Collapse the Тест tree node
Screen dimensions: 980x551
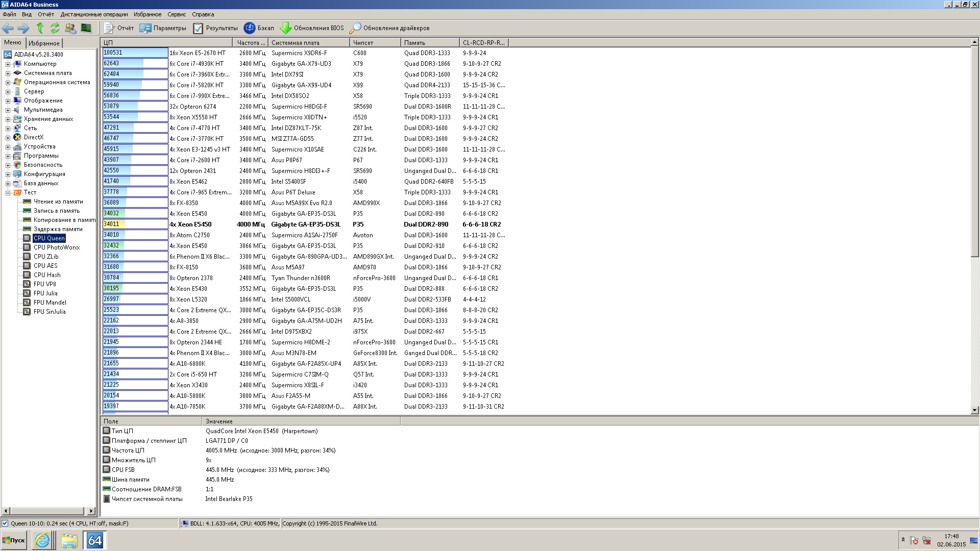coord(8,193)
